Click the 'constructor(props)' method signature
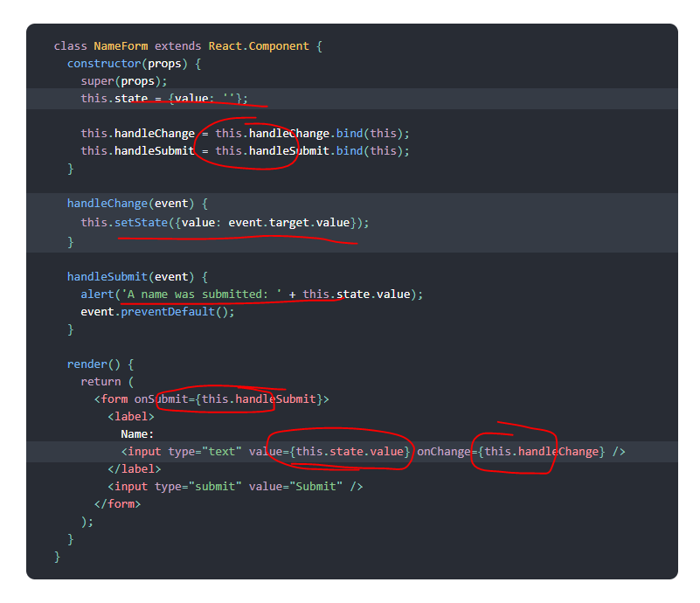 click(x=128, y=64)
